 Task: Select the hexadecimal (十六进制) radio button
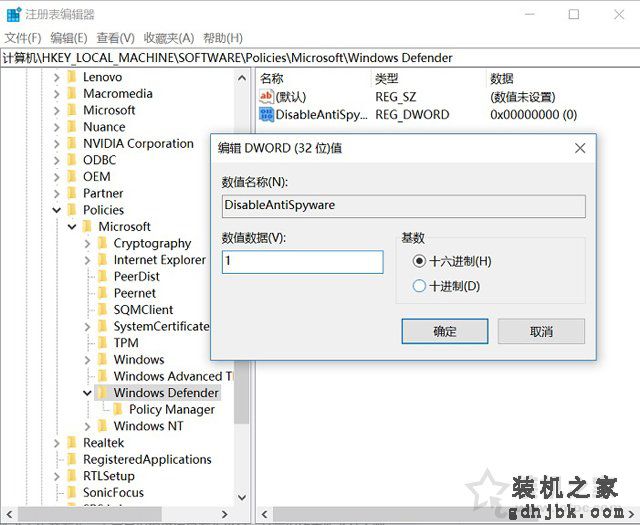419,261
